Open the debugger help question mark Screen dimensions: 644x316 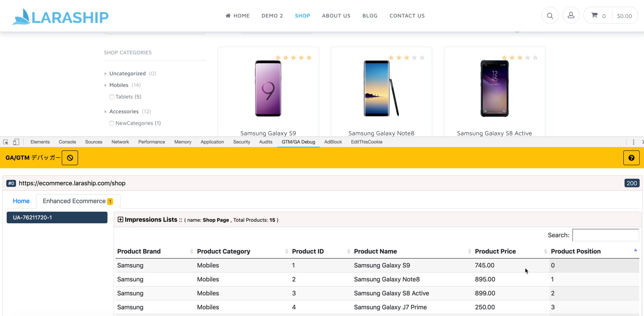click(631, 158)
